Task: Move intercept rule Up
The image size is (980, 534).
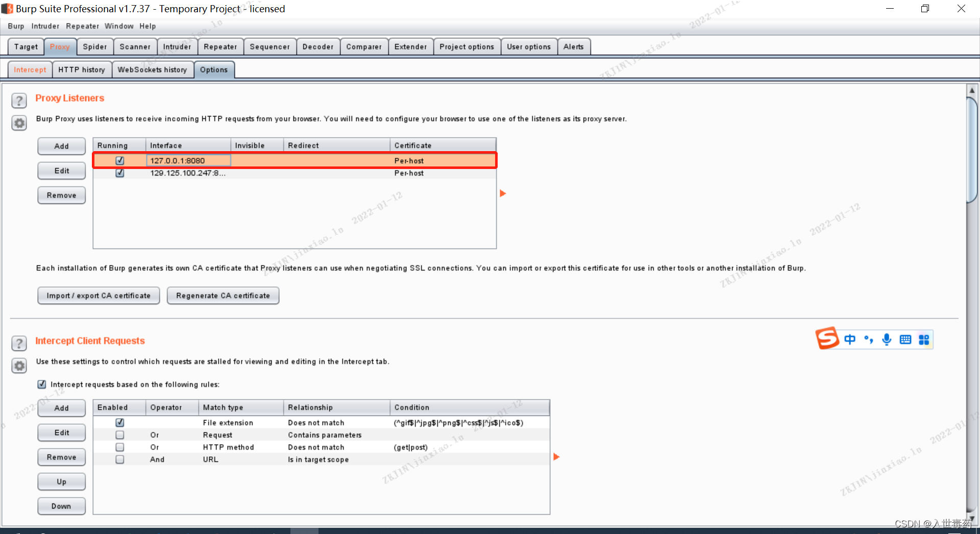Action: pos(62,481)
